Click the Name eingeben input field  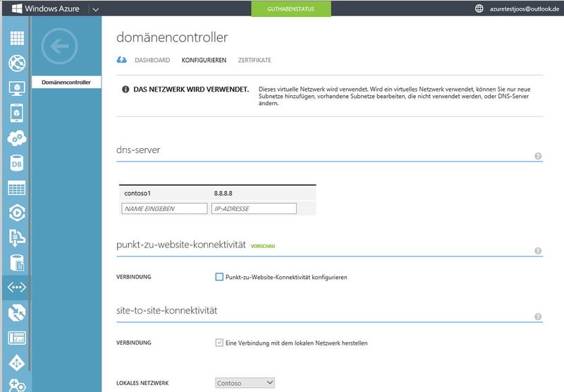click(164, 209)
